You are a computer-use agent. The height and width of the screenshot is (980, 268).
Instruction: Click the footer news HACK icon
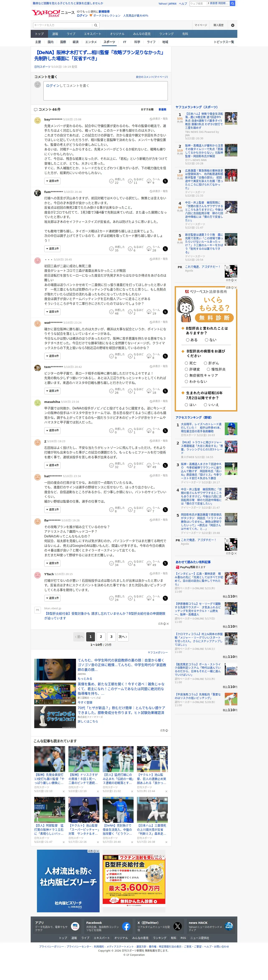coord(229,926)
